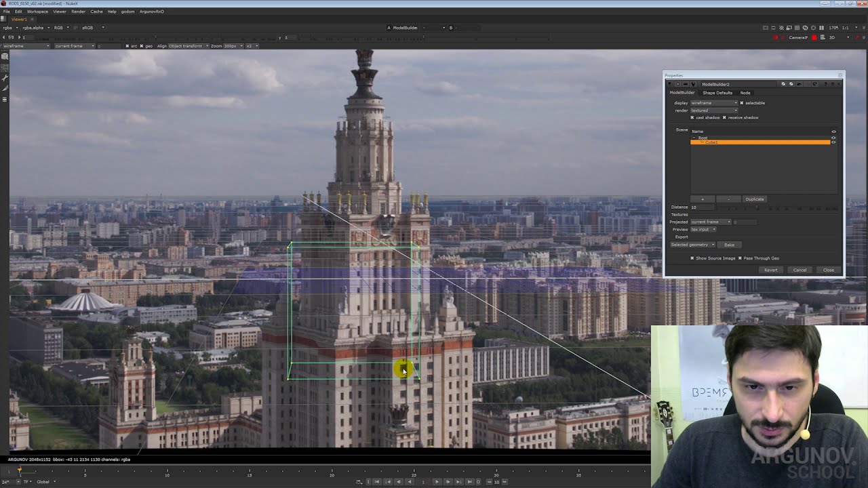
Task: Open the Viewer menu
Action: 60,12
